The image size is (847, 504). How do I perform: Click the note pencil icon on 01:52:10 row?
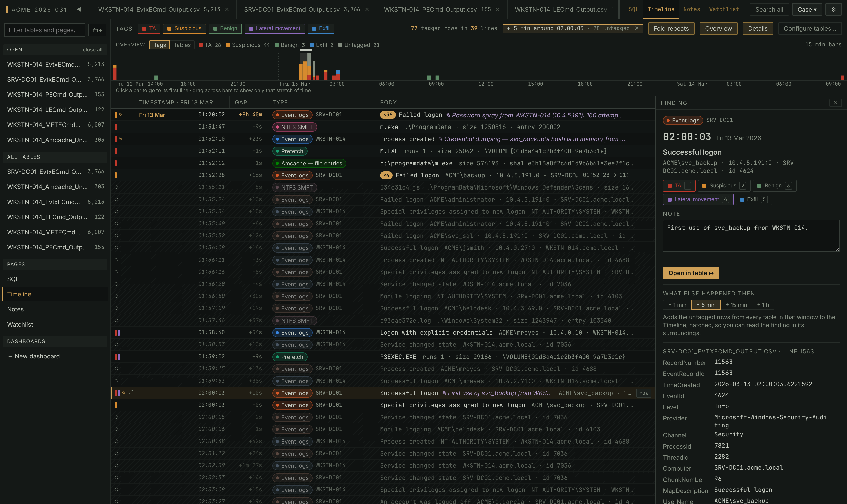pyautogui.click(x=121, y=139)
